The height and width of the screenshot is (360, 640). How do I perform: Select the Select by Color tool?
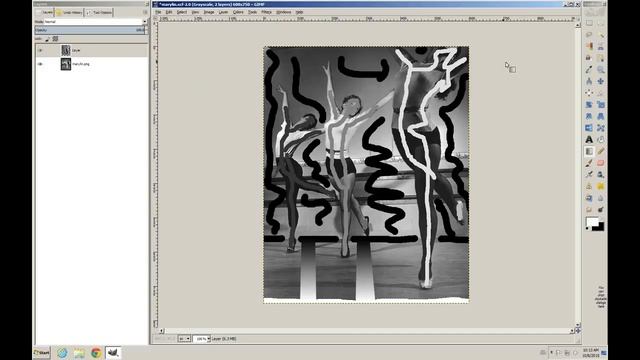tap(589, 46)
